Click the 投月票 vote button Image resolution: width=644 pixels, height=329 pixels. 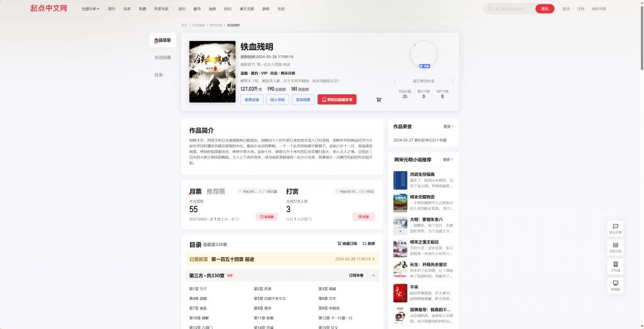pyautogui.click(x=267, y=216)
